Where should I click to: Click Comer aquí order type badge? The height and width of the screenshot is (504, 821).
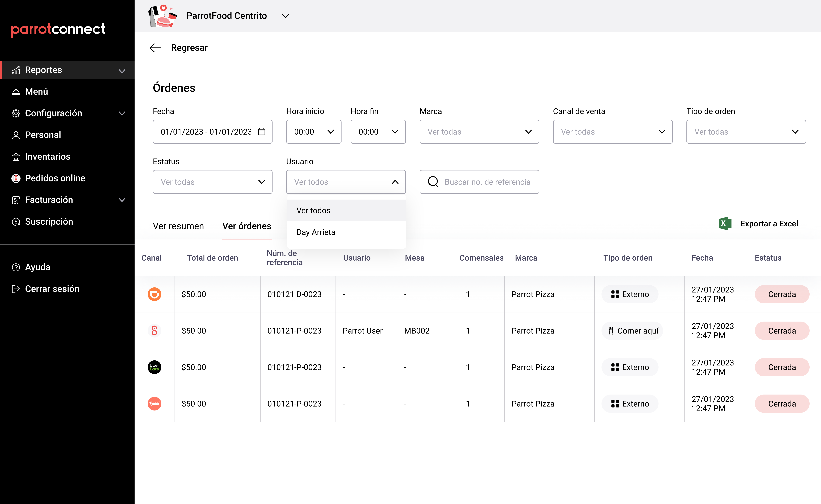(x=632, y=331)
